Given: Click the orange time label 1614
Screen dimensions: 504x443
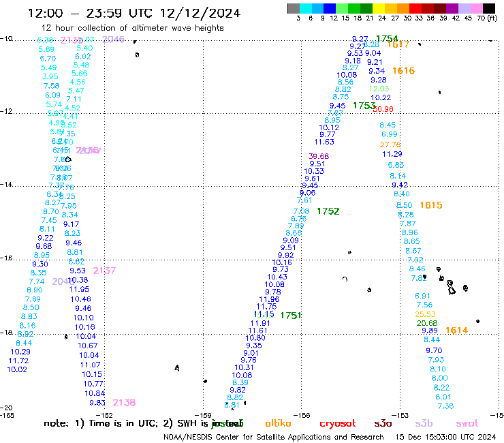Looking at the screenshot, I should click(x=456, y=330).
